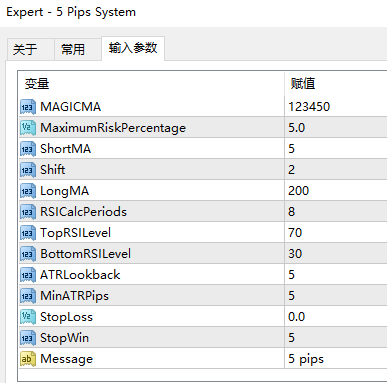Click the 赋值 column header
Image resolution: width=387 pixels, height=383 pixels.
[336, 84]
